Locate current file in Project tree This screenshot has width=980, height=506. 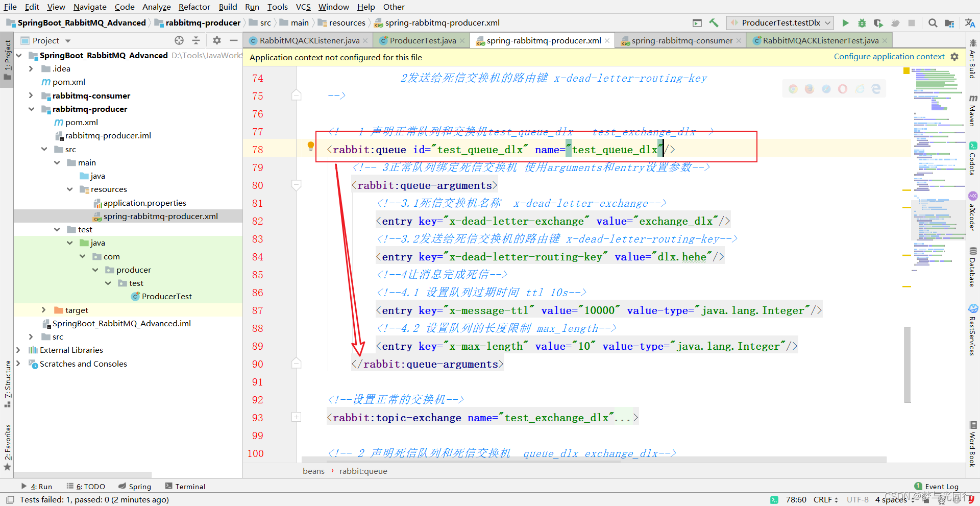tap(179, 40)
